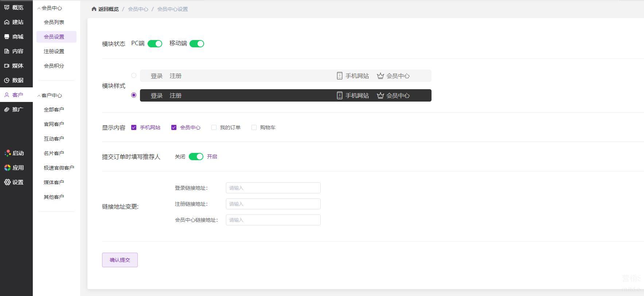Select the light style radio button
The image size is (644, 296).
tap(134, 75)
